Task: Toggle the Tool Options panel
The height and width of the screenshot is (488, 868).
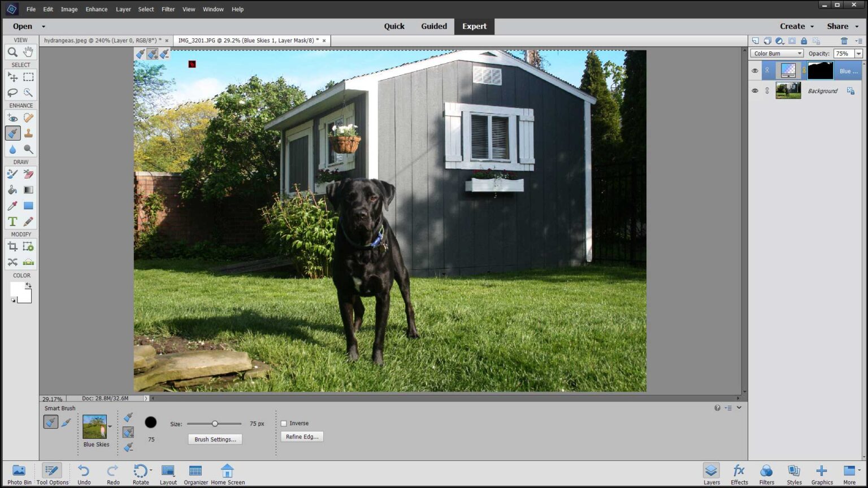Action: point(52,474)
